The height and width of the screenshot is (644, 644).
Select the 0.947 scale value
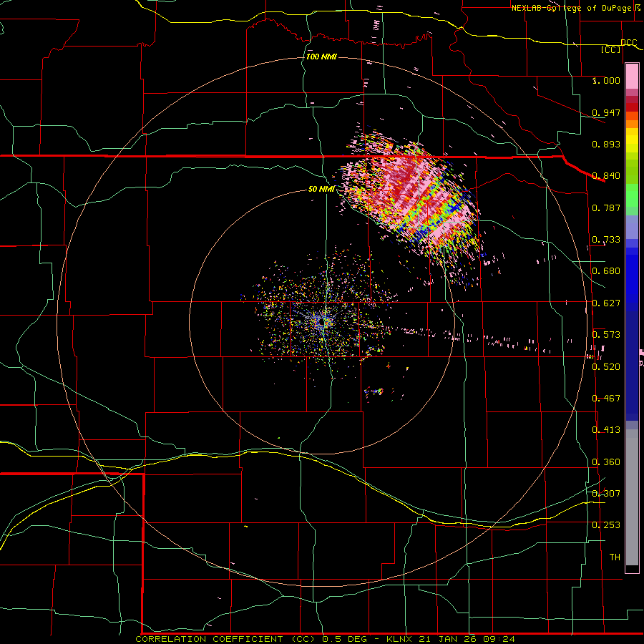point(606,112)
